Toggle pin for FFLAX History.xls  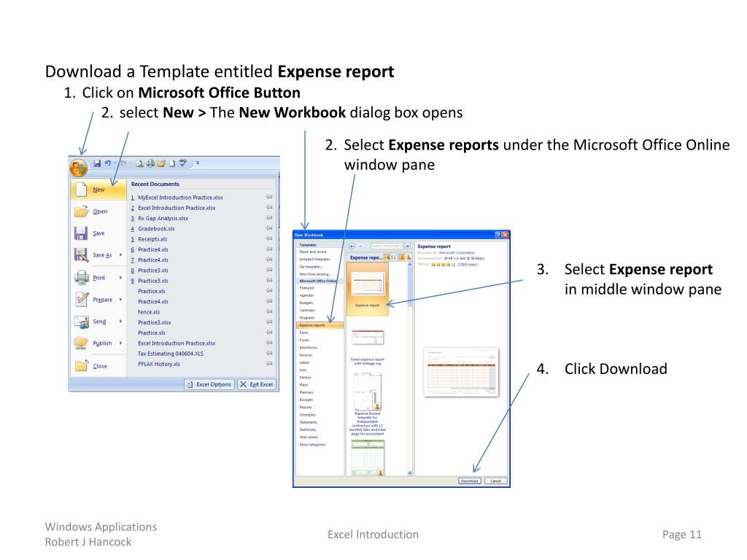[269, 363]
